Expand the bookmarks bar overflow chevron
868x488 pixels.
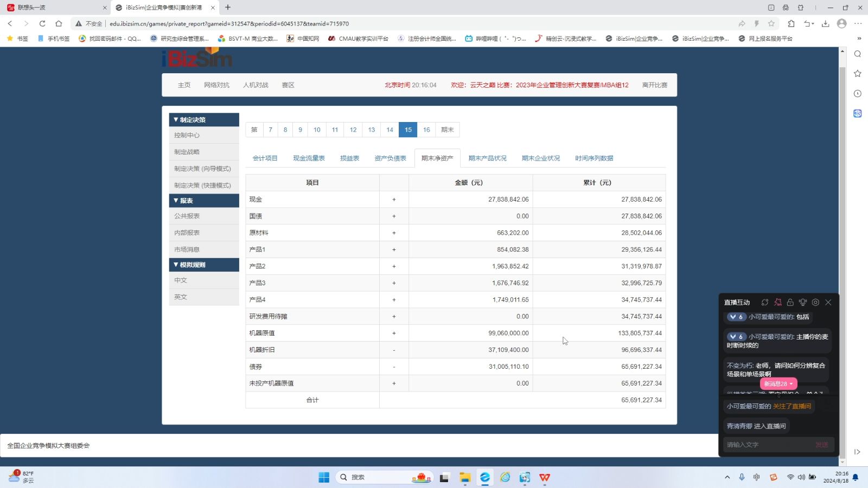tap(859, 38)
